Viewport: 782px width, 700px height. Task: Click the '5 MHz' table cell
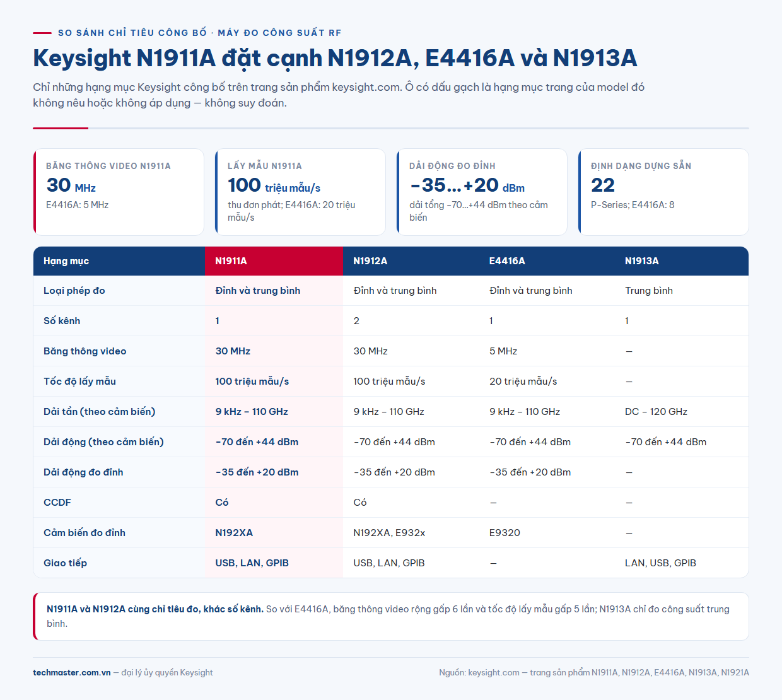[547, 351]
